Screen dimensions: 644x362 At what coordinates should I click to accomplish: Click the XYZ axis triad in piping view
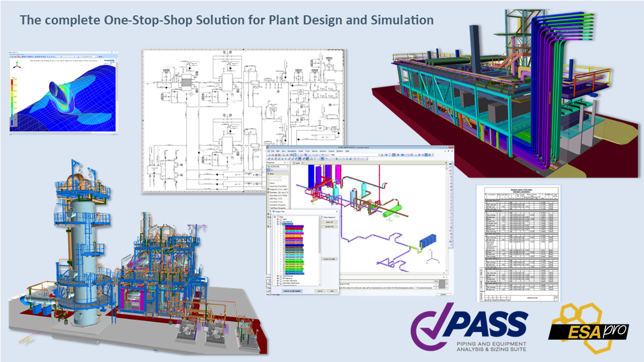point(433,258)
